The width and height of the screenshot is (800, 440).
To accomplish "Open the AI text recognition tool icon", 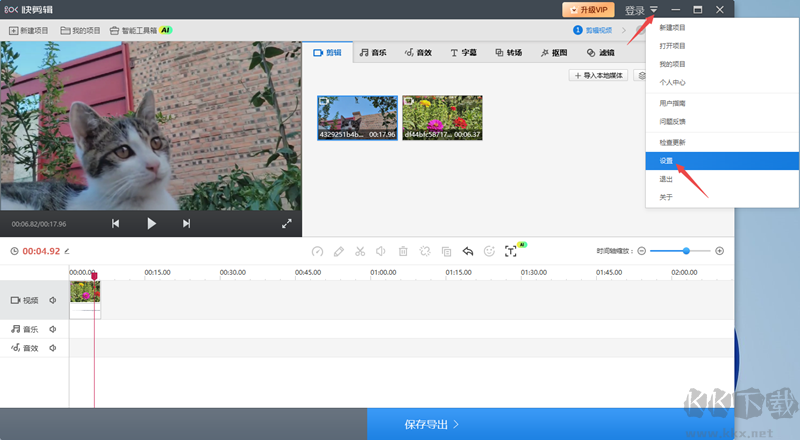I will point(511,251).
